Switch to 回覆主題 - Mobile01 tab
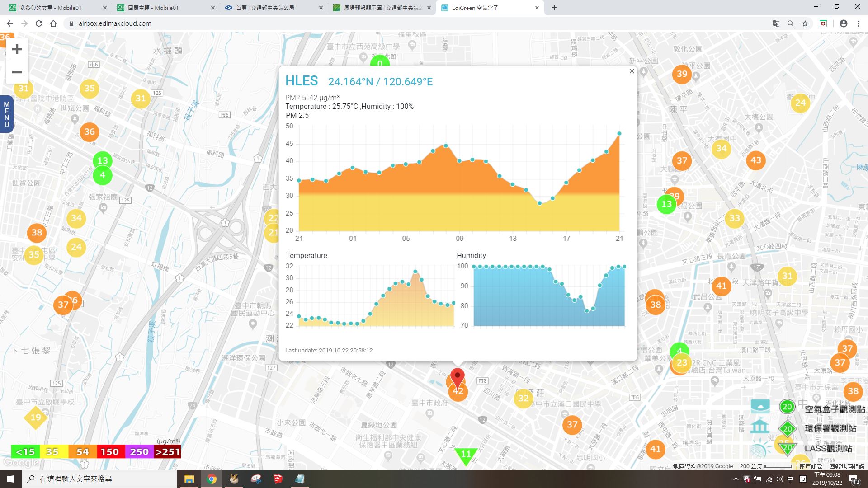868x488 pixels. [165, 8]
